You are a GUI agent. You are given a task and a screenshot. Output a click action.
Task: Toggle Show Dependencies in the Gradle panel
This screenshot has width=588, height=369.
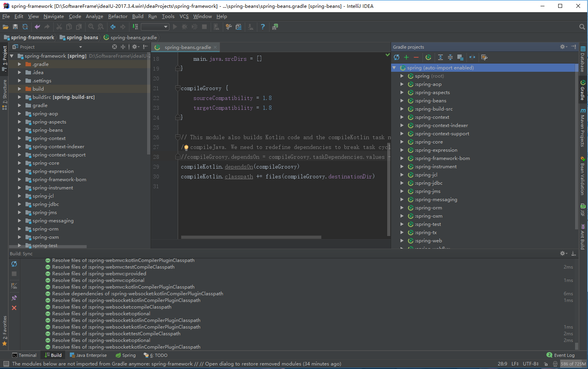pyautogui.click(x=460, y=57)
